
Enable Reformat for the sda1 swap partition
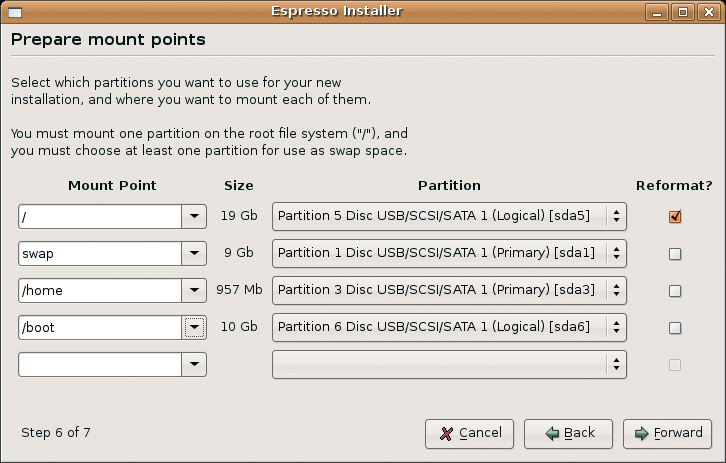point(675,254)
